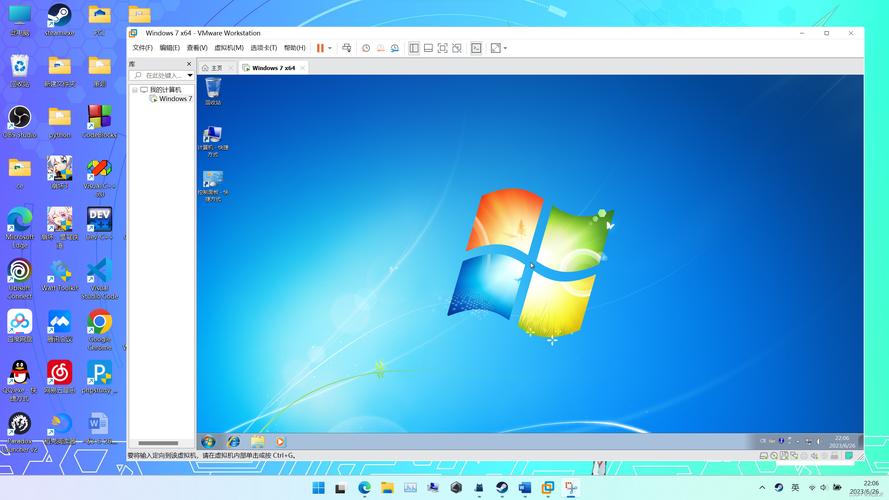This screenshot has width=889, height=500.
Task: Click the library panel horizontal scrollbar
Action: 158,443
